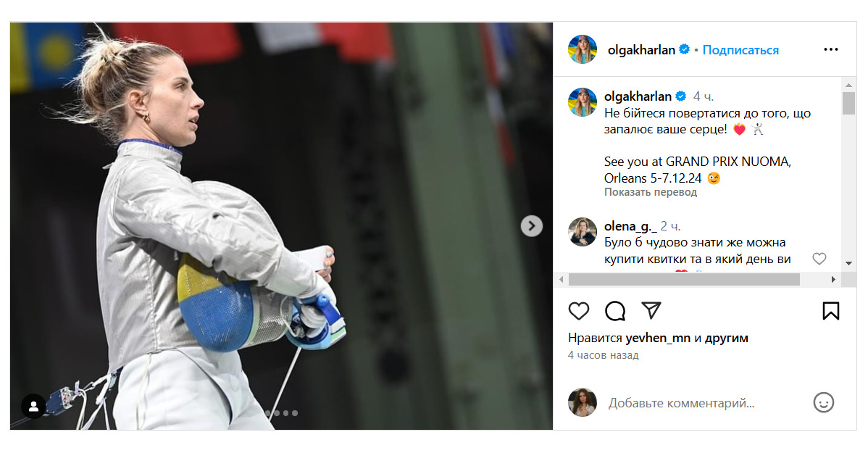This screenshot has width=868, height=461.
Task: Open olena_g._ commenter avatar
Action: pos(583,232)
